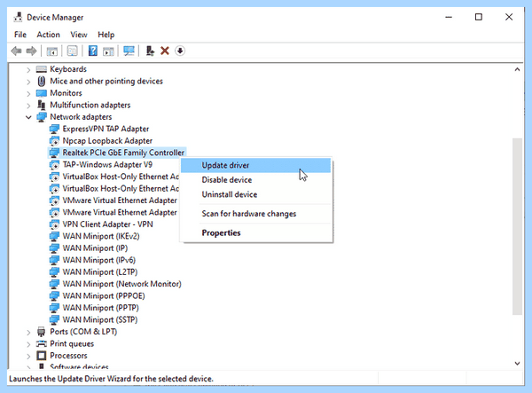This screenshot has width=532, height=393.
Task: Click the TAP-Windows Adapter V9 icon
Action: (54, 165)
